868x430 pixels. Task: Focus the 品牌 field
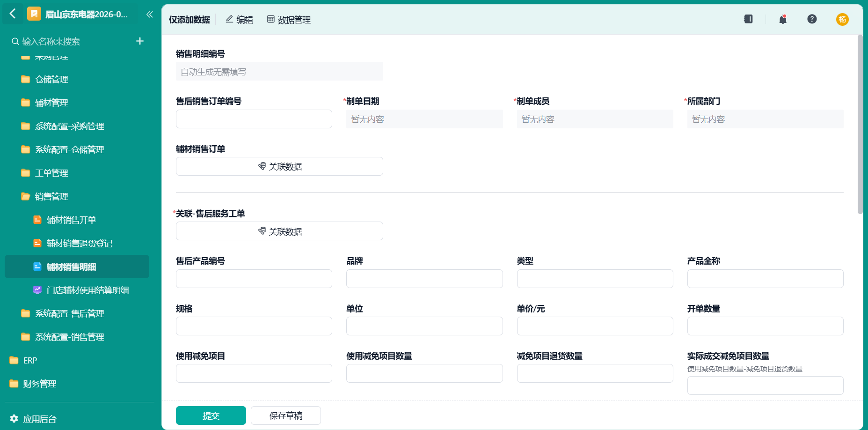[x=424, y=279]
